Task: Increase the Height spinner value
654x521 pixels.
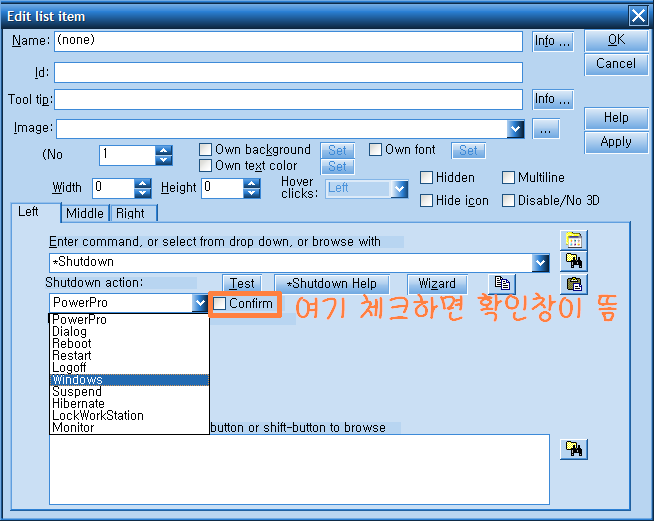Action: point(252,183)
